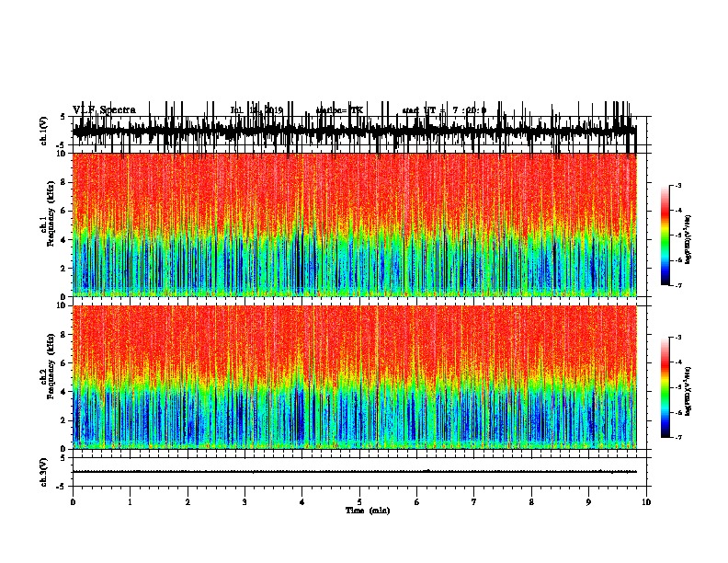Click the '-3' label on ch.2 color bar
The width and height of the screenshot is (728, 563).
click(677, 338)
